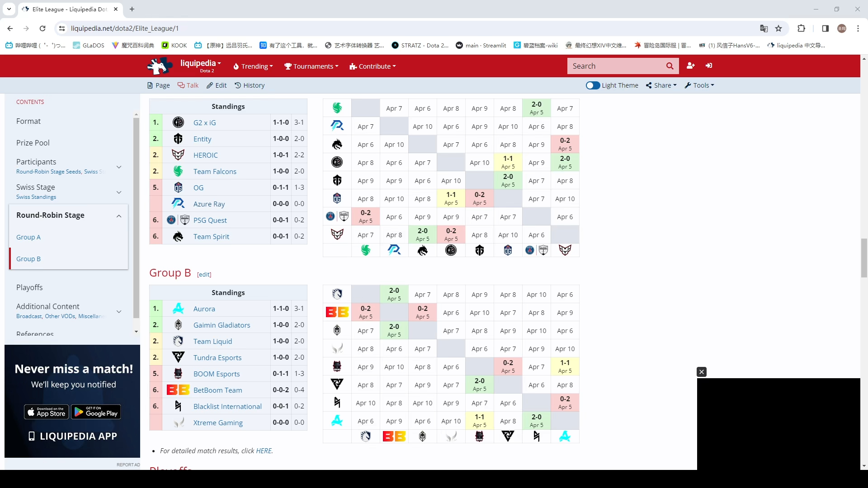Image resolution: width=868 pixels, height=488 pixels.
Task: Click browser translate page icon
Action: 764,28
